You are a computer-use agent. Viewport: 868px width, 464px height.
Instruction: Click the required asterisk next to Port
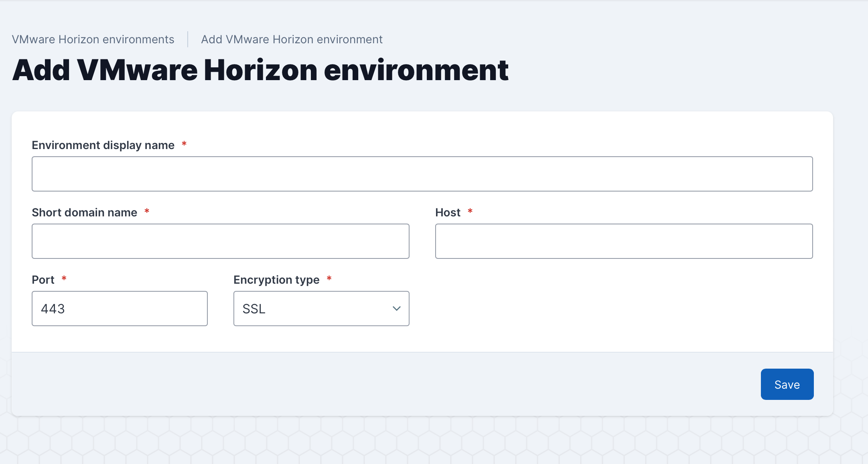click(x=64, y=278)
